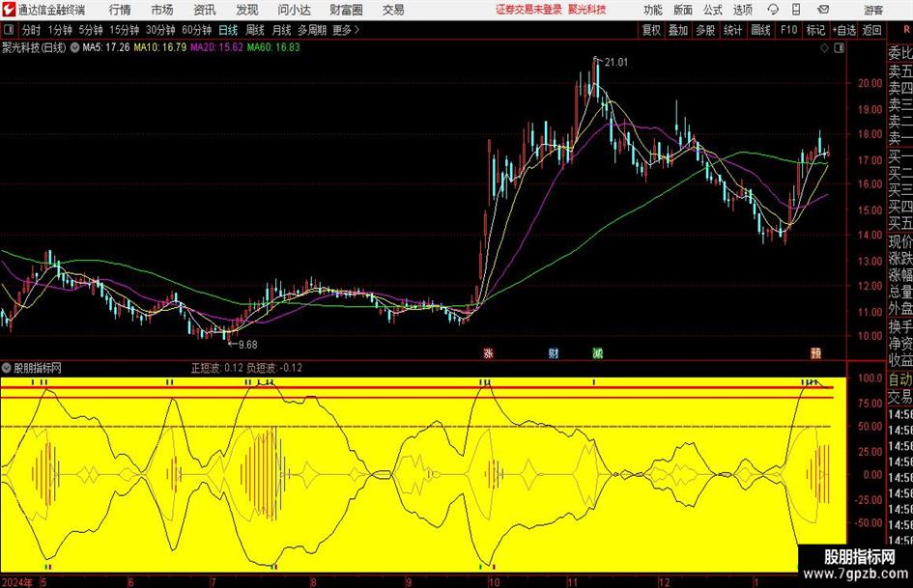Image resolution: width=913 pixels, height=588 pixels.
Task: Click the 标记 toolbar button
Action: [x=815, y=30]
